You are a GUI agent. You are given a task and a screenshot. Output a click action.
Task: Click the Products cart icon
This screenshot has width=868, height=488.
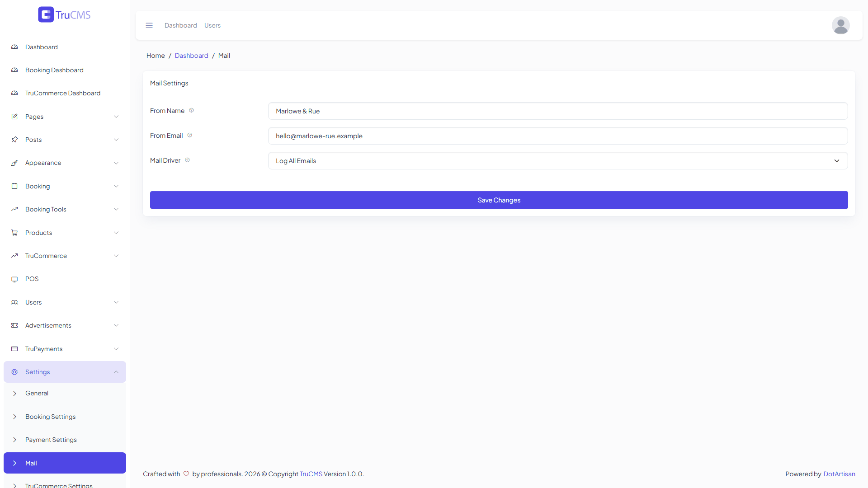(x=14, y=233)
